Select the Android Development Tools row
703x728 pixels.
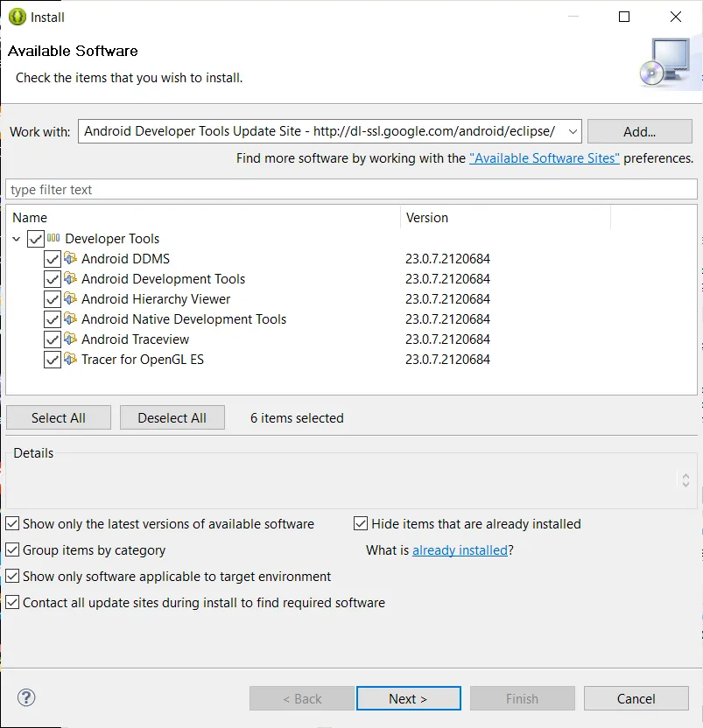[163, 279]
